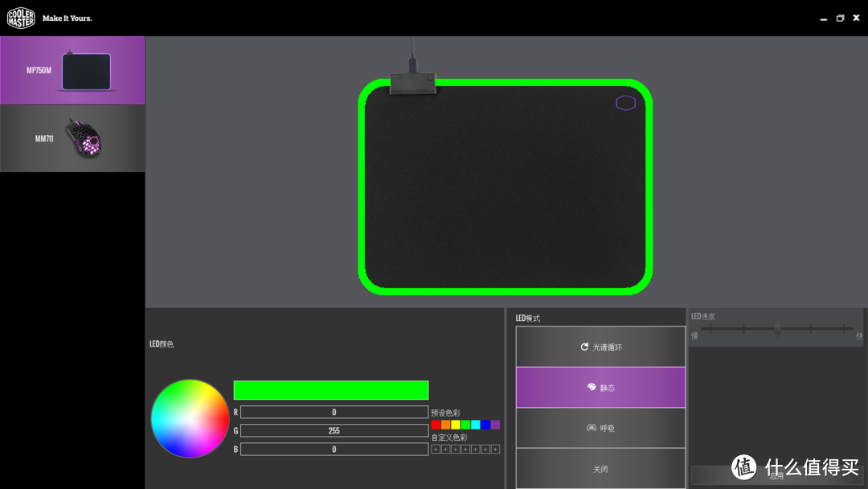This screenshot has width=868, height=489.
Task: Click the LED颜色 section label
Action: coord(162,344)
